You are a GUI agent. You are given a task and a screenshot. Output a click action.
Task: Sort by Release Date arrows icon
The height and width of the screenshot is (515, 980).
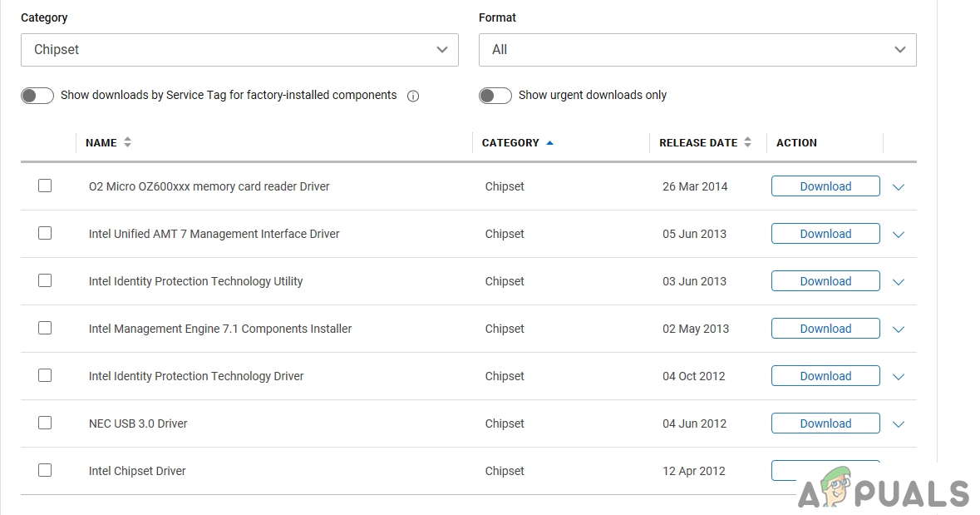[x=747, y=142]
